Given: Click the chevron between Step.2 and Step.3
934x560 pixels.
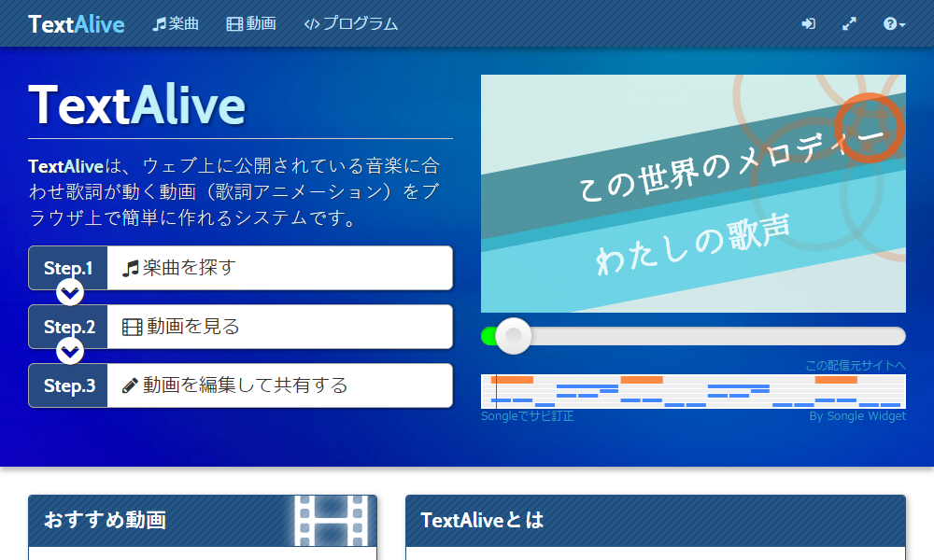Looking at the screenshot, I should [x=68, y=352].
